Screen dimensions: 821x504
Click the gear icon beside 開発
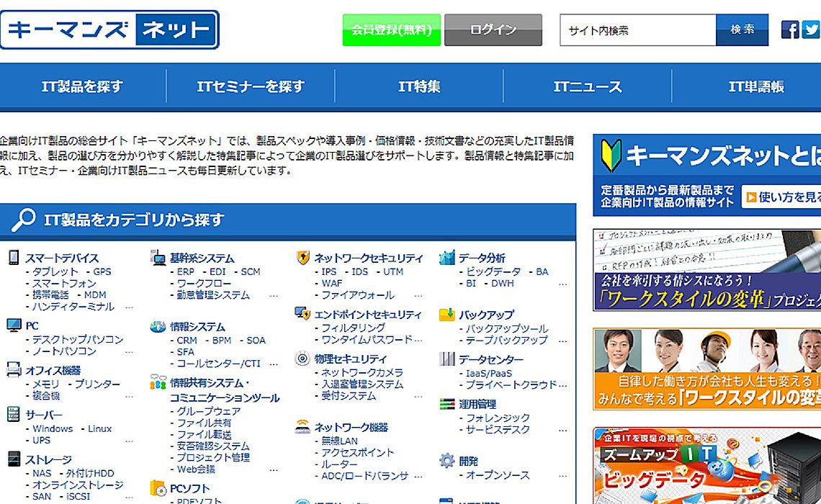click(x=447, y=461)
